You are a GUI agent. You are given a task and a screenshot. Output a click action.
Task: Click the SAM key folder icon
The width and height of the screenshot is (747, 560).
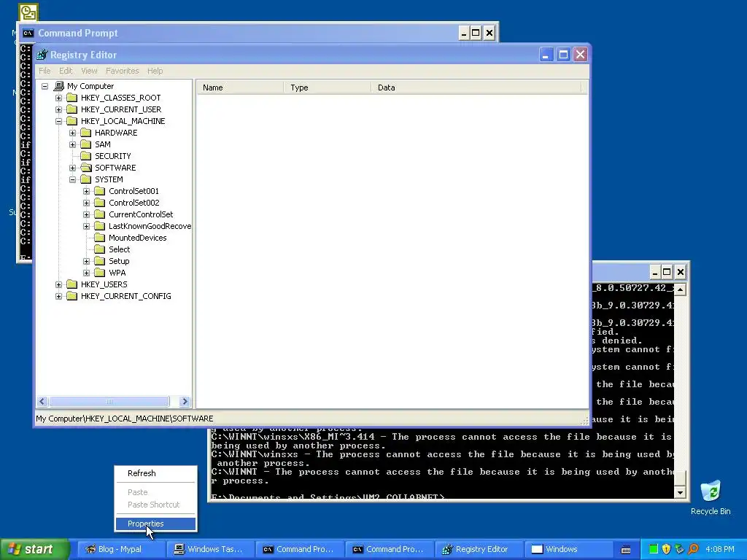[x=86, y=144]
